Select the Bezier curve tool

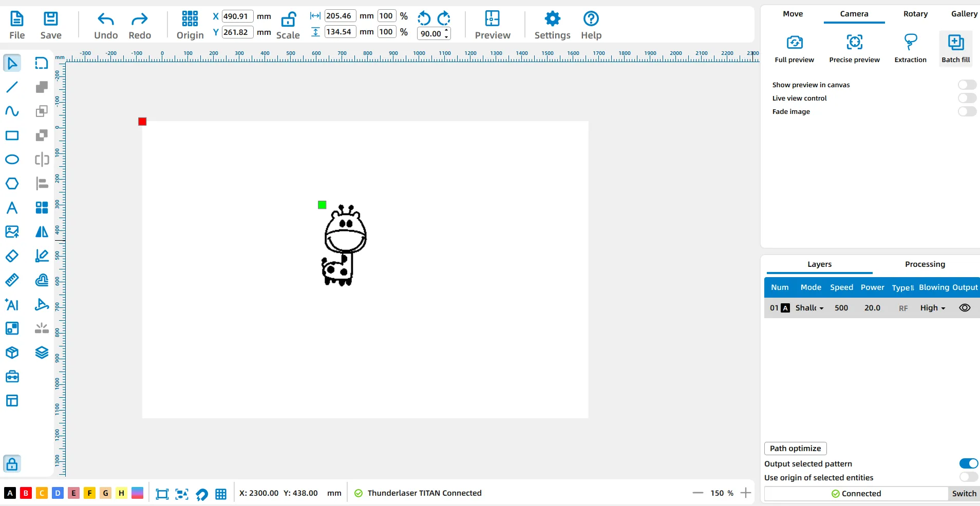tap(12, 111)
